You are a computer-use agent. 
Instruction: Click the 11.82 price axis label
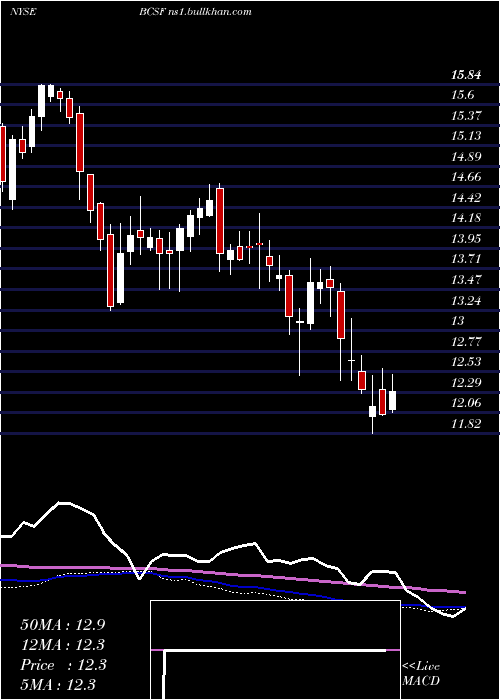466,424
